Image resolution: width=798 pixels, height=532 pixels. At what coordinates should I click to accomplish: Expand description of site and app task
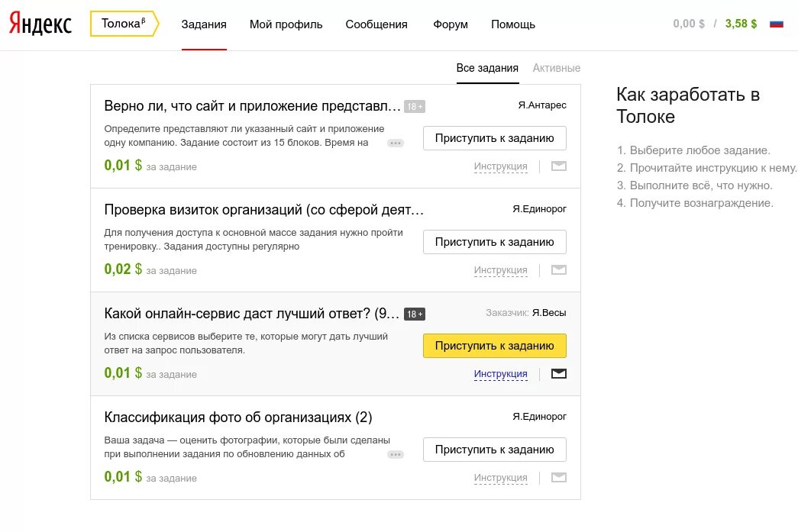pos(395,143)
